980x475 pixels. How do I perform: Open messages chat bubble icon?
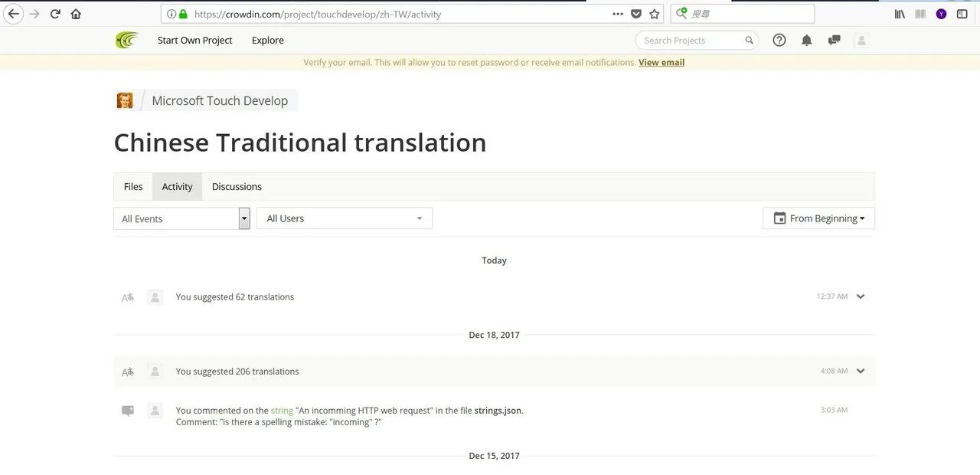coord(834,41)
